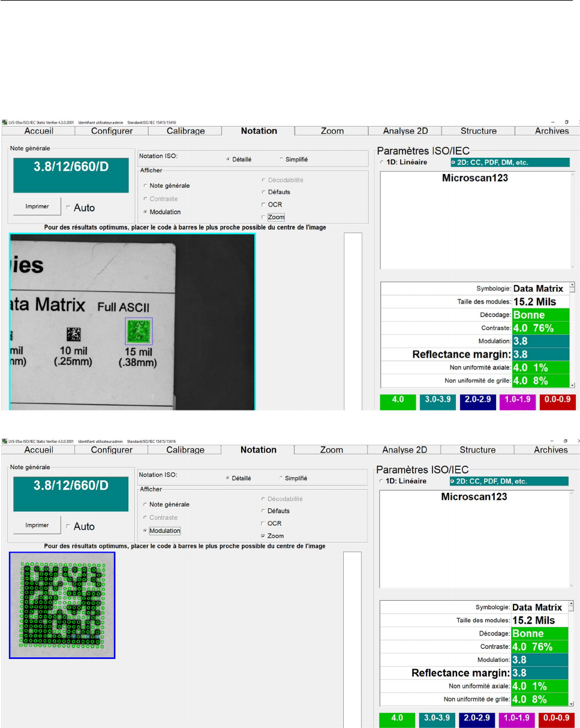Click teal 3.0-3.9 legend swatch, upper window

pos(437,402)
